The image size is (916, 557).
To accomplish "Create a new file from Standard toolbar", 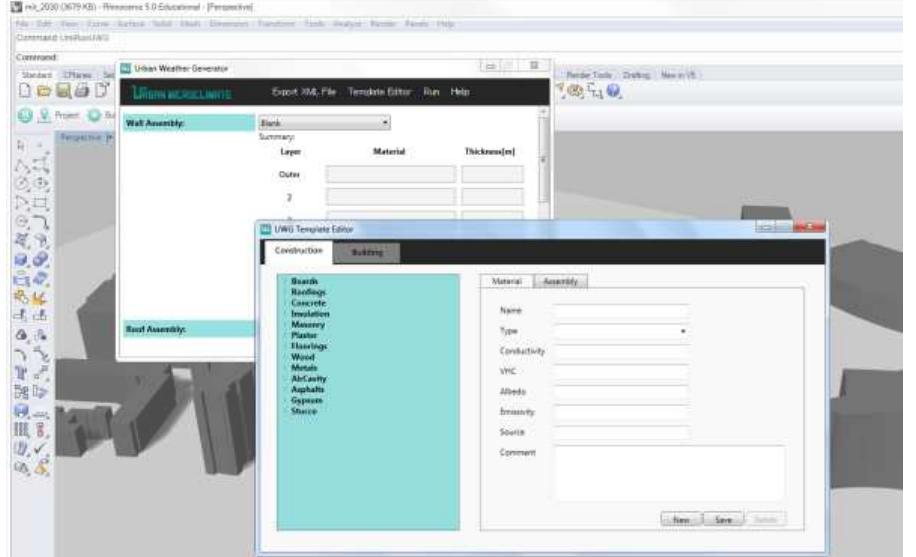I will point(25,91).
